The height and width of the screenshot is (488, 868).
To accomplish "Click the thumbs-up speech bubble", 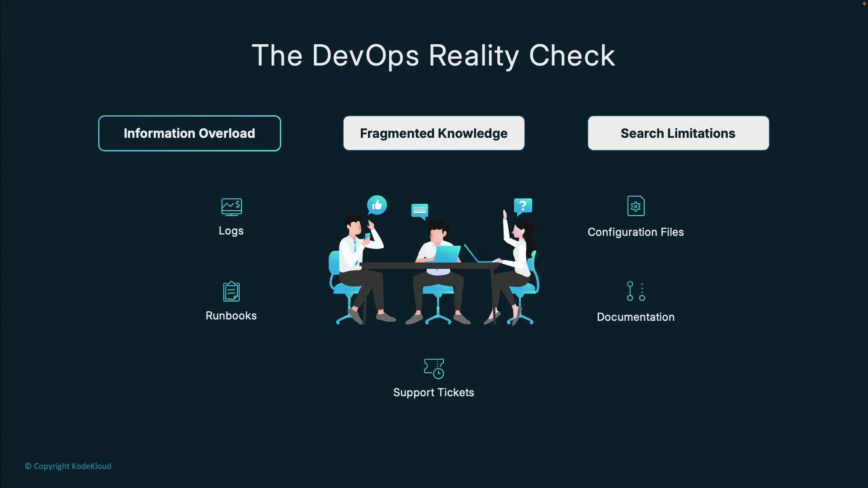I will pyautogui.click(x=377, y=206).
